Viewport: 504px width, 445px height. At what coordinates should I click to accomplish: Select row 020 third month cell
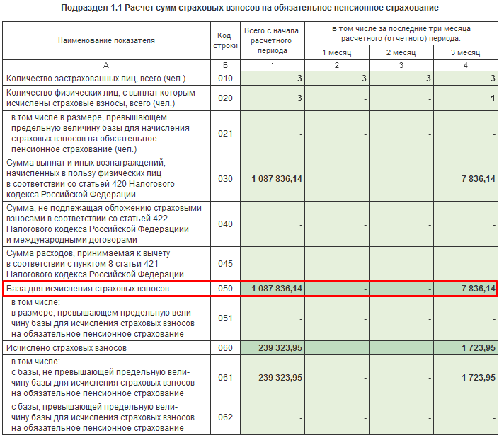click(466, 98)
